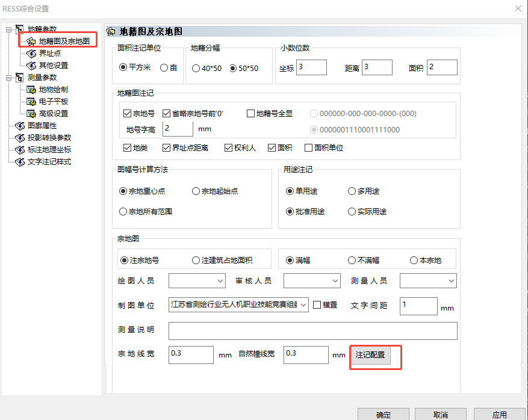Viewport: 528px width, 420px height.
Task: Click the 地号字高 input field
Action: (178, 129)
